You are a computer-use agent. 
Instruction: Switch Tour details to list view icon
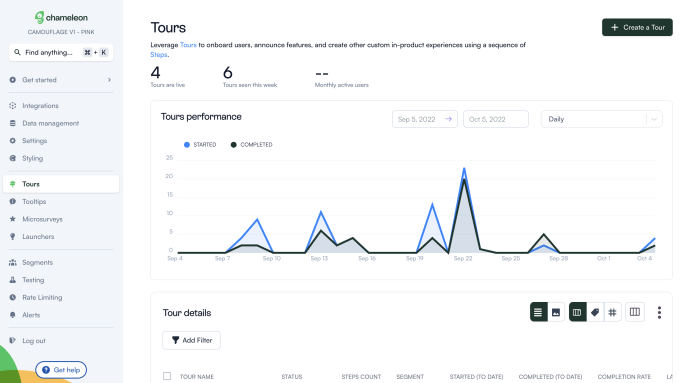[x=538, y=312]
